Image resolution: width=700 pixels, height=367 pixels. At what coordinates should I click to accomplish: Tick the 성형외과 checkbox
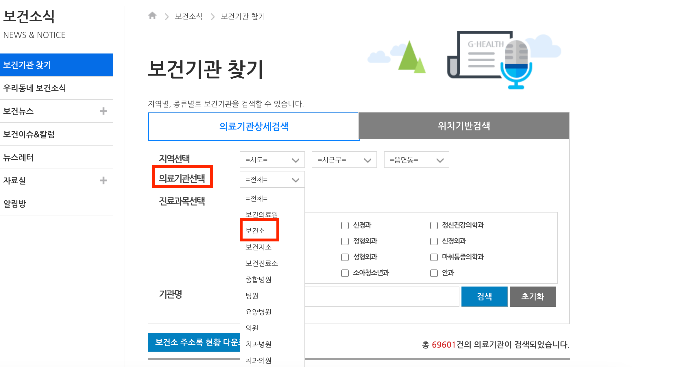click(345, 257)
